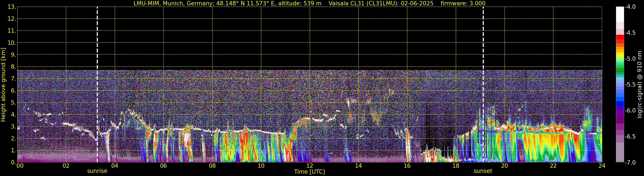The image size is (644, 176).
Task: Click the '24' time tick label
Action: click(602, 166)
